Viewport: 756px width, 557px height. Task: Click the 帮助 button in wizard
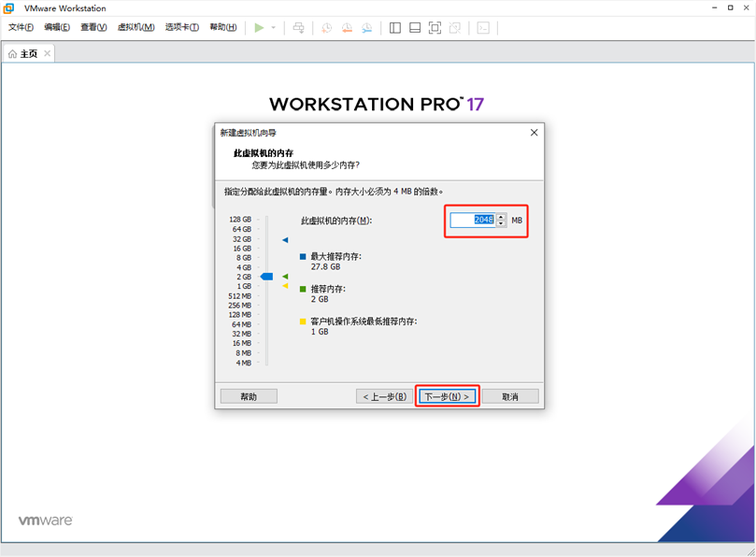pyautogui.click(x=249, y=396)
